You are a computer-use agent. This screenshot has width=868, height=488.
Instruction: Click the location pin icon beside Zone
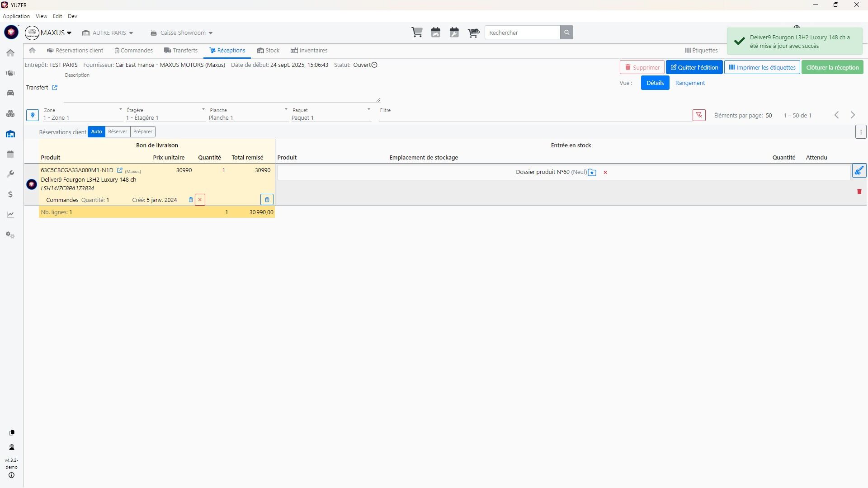pos(33,115)
